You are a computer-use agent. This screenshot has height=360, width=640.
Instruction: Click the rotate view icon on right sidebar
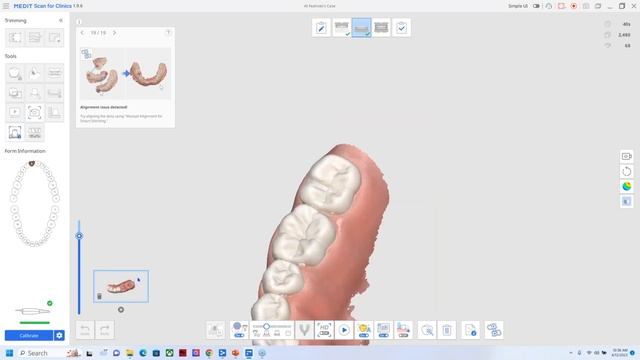tap(627, 171)
